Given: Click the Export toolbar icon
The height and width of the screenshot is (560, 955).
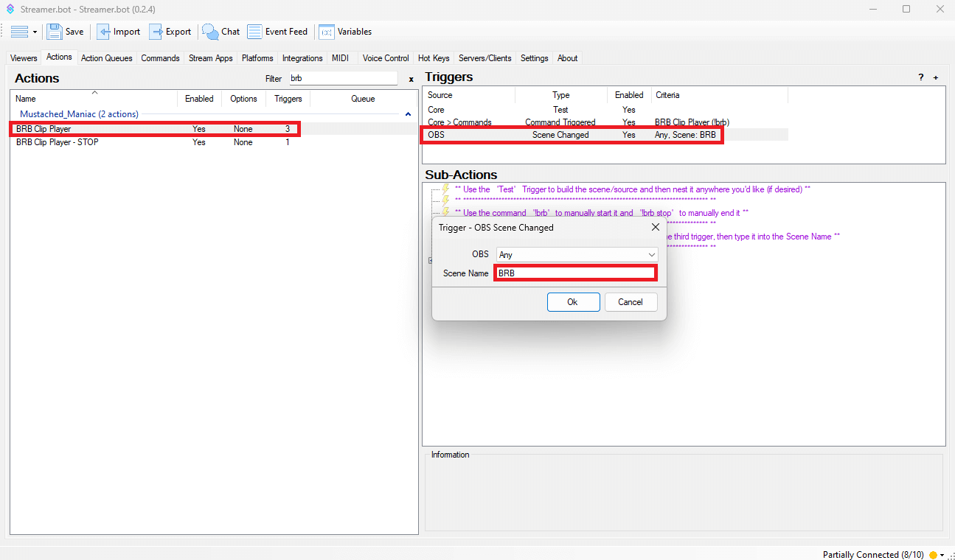Looking at the screenshot, I should pos(156,32).
